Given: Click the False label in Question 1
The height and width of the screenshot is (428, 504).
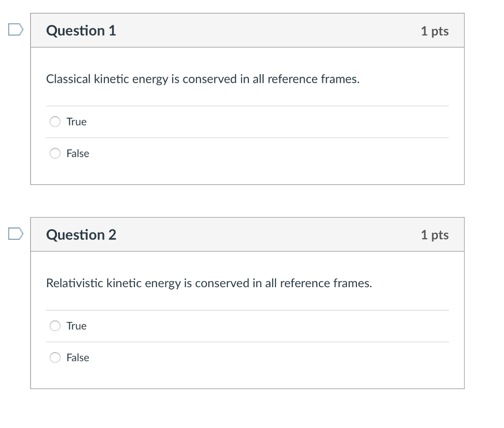Looking at the screenshot, I should click(x=78, y=153).
